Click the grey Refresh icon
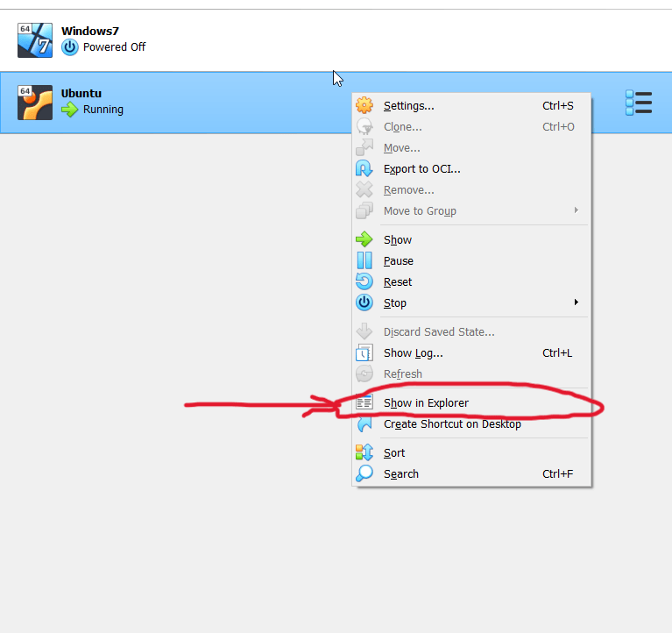This screenshot has height=633, width=672. 364,373
